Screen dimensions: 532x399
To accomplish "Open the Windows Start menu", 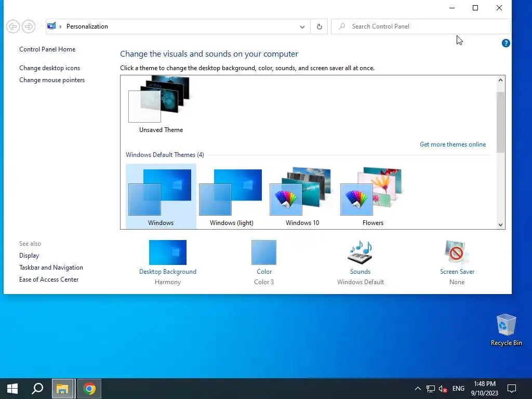I will pyautogui.click(x=12, y=389).
